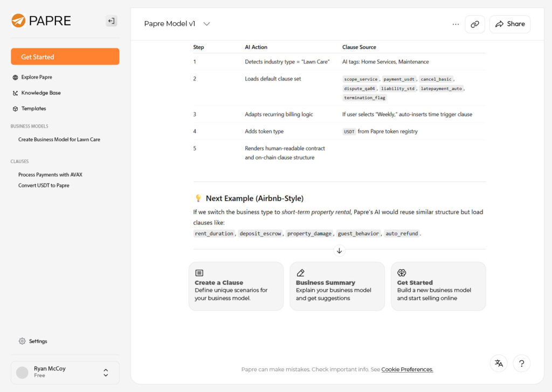Open Knowledge Base in the sidebar
Screen dimensions: 552x392
tap(40, 93)
